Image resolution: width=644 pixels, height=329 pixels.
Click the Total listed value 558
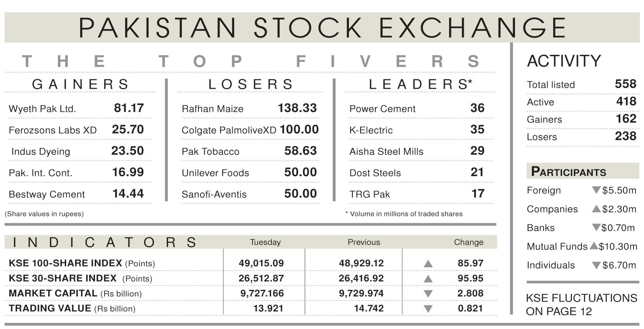[625, 84]
